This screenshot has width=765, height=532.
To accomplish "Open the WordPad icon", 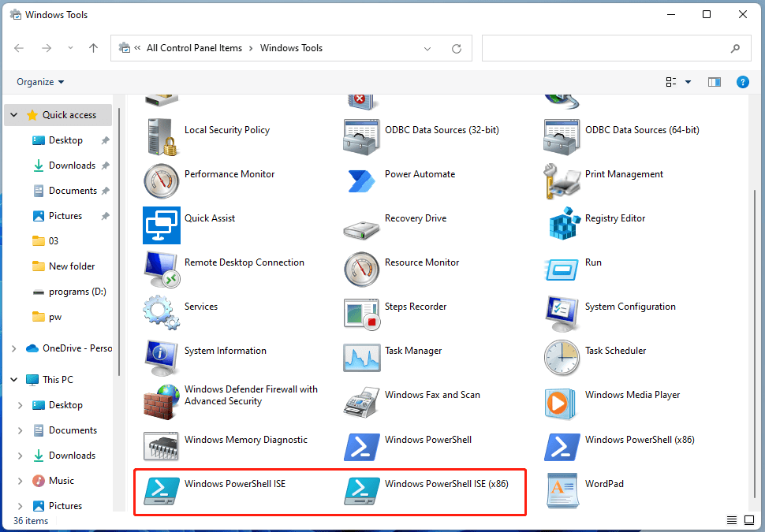I will tap(562, 490).
